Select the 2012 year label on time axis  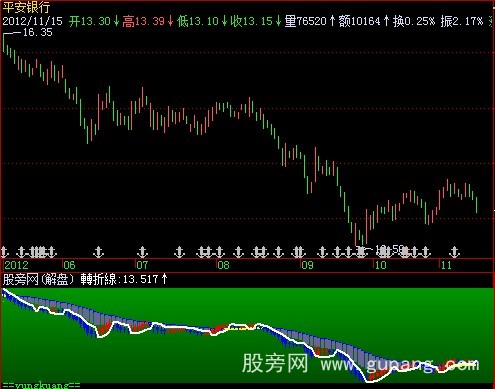tap(16, 265)
